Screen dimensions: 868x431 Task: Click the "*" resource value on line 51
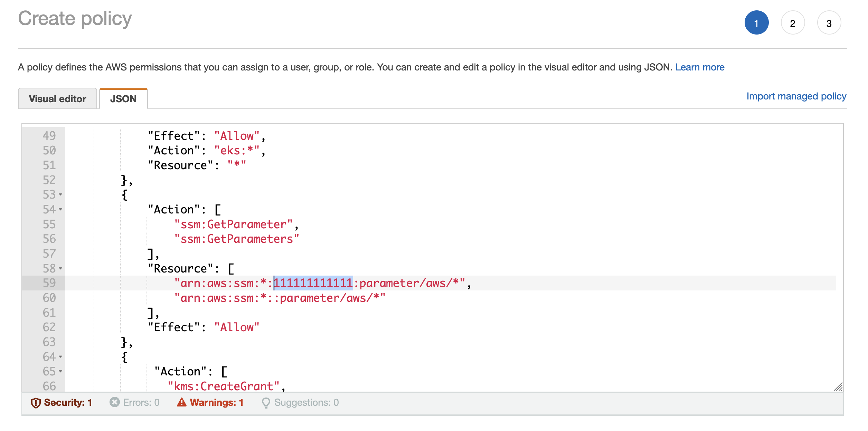pos(237,165)
